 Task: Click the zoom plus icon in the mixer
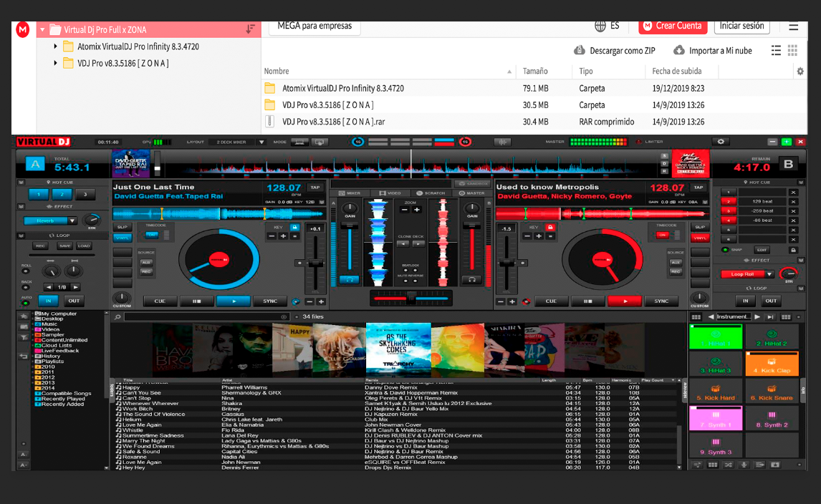pyautogui.click(x=417, y=210)
